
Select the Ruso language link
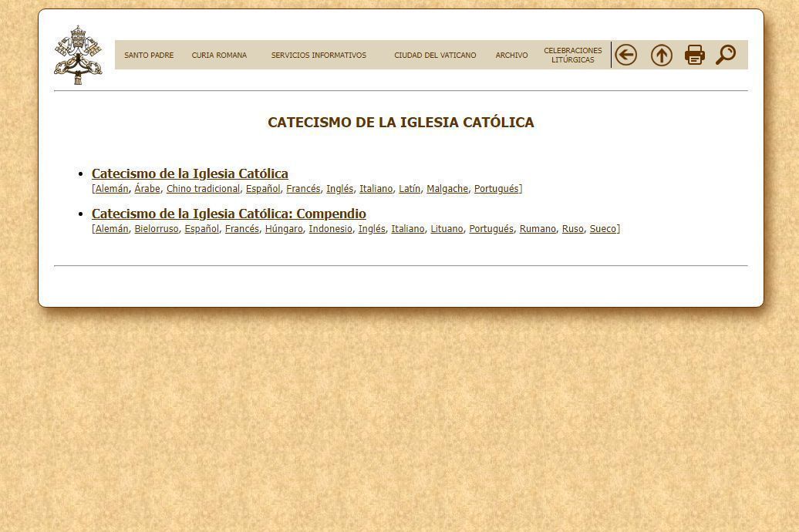pyautogui.click(x=573, y=229)
